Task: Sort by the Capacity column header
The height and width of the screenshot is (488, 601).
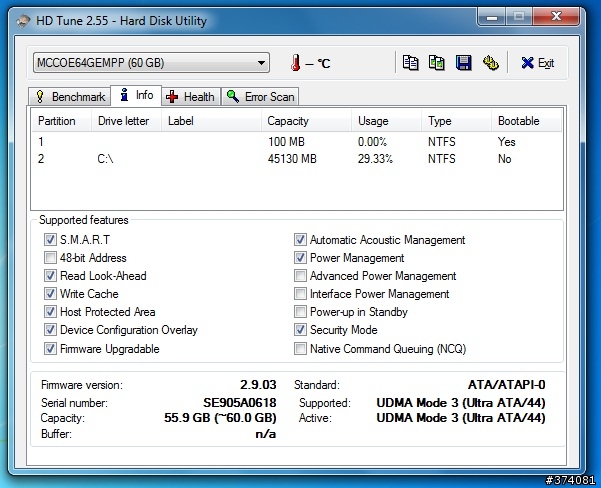Action: coord(306,121)
